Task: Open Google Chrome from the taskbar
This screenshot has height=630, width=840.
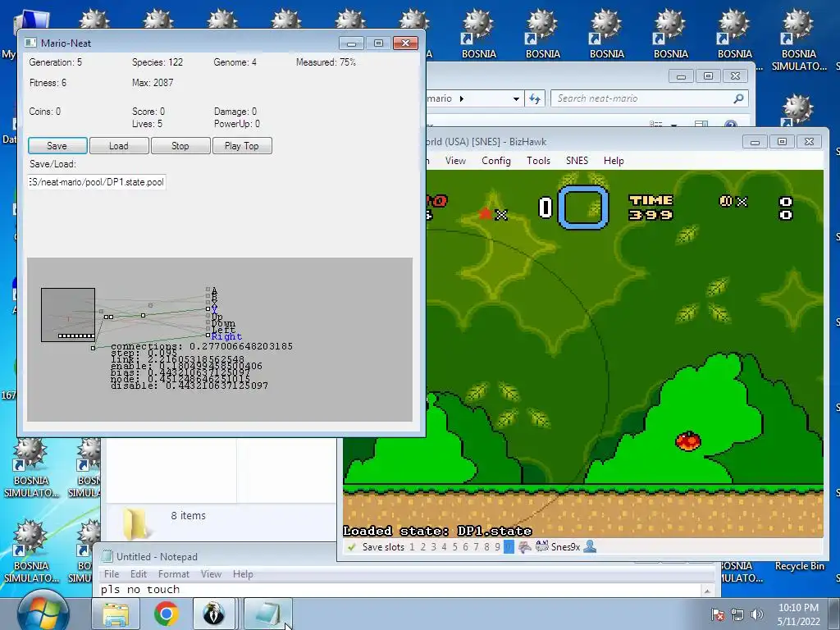Action: (x=166, y=614)
